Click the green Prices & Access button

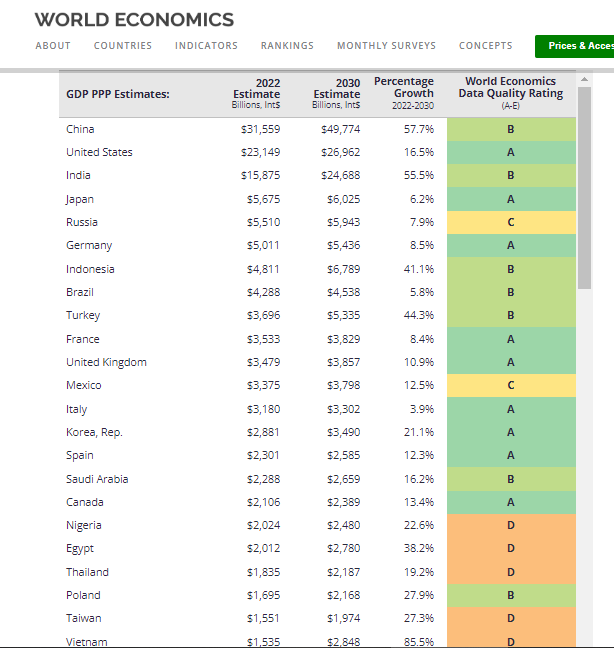click(x=577, y=46)
